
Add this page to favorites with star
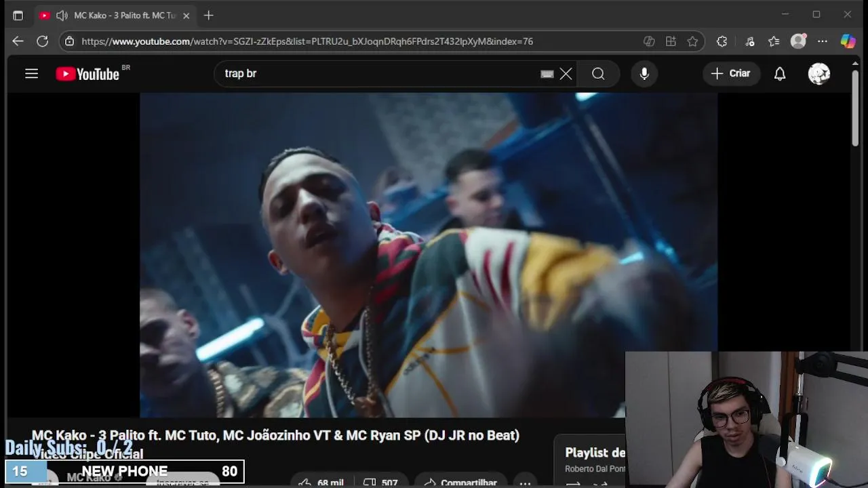tap(692, 41)
